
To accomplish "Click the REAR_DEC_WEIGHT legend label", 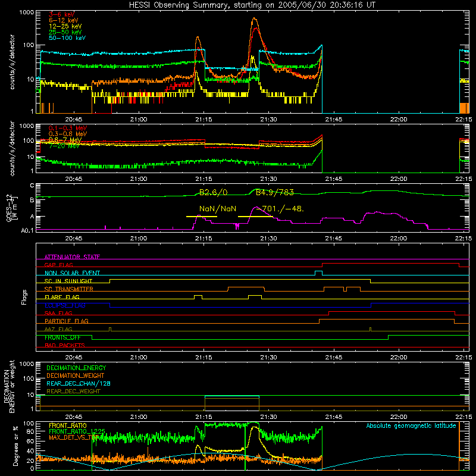I will pos(73,392).
